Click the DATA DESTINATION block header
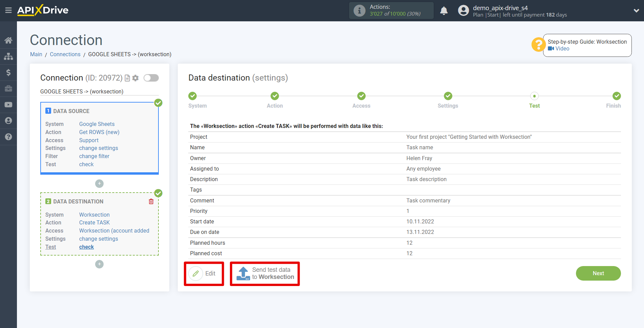The width and height of the screenshot is (644, 328). [x=74, y=201]
